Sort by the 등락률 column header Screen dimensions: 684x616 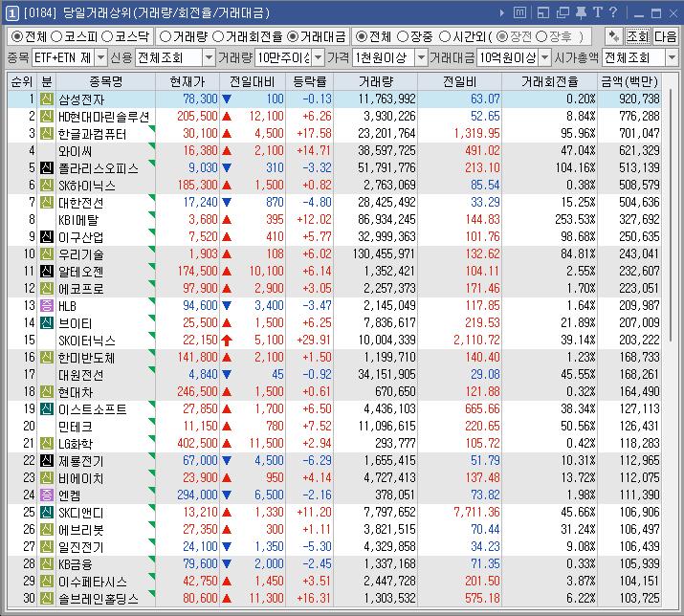tap(309, 81)
